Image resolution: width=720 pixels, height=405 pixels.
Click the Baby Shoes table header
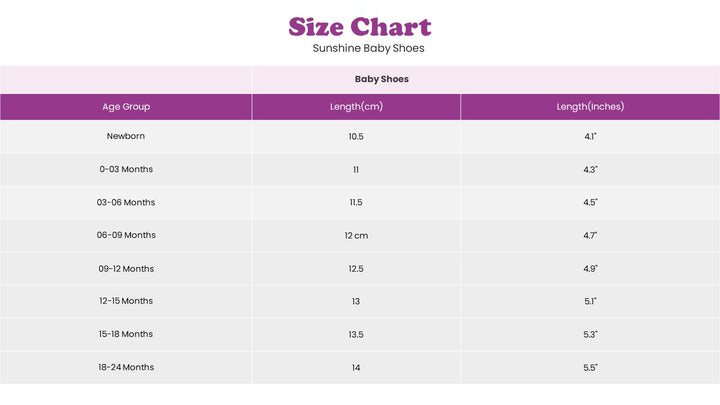pos(381,79)
